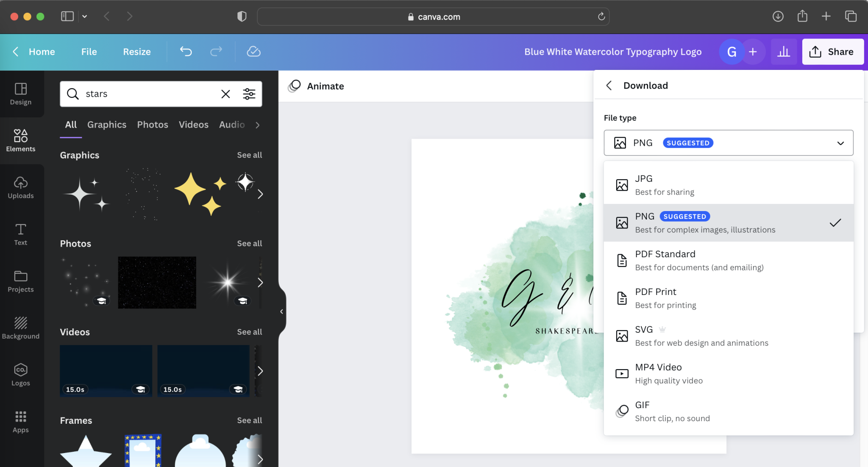Open search filter settings icon

click(x=249, y=94)
